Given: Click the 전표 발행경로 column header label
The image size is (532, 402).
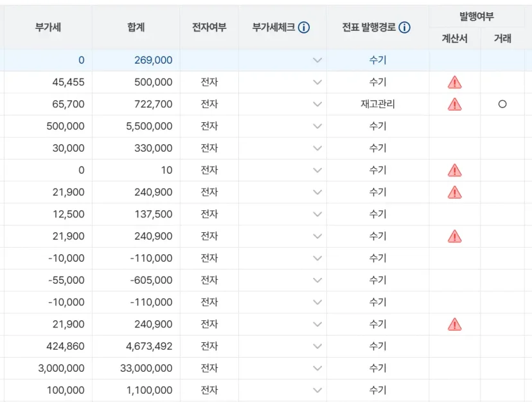Looking at the screenshot, I should tap(369, 27).
